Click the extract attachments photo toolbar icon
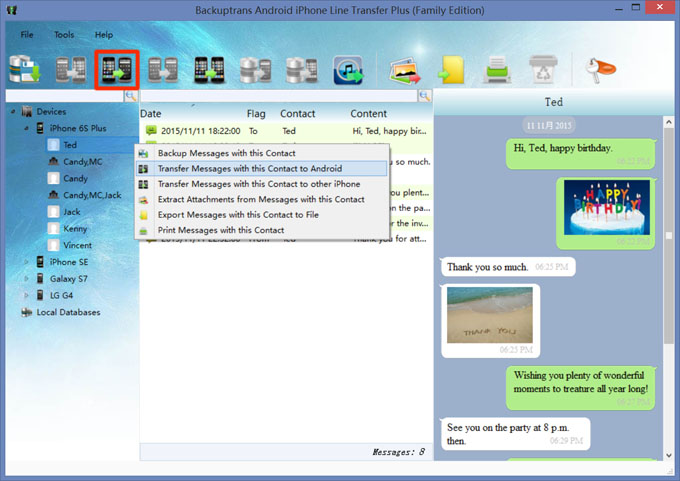Viewport: 680px width, 481px height. (x=405, y=70)
